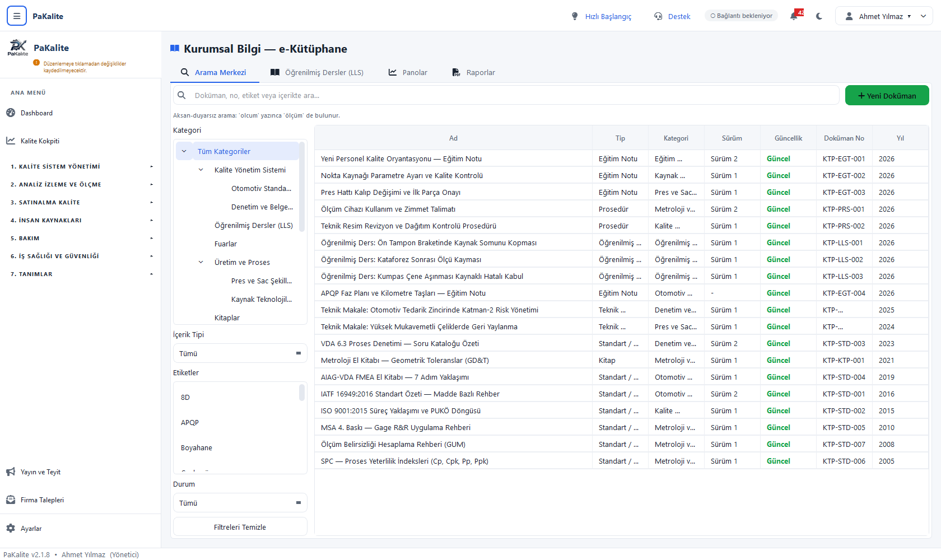This screenshot has height=560, width=941.
Task: Click the Kalite Kokpiti chart icon
Action: tap(11, 141)
